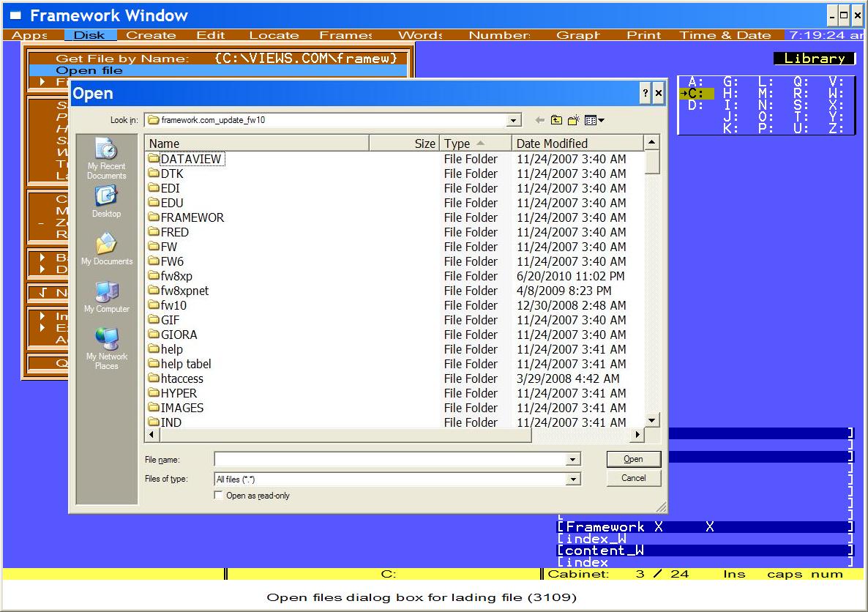Select the DTK folder icon
The image size is (868, 612).
(x=154, y=173)
